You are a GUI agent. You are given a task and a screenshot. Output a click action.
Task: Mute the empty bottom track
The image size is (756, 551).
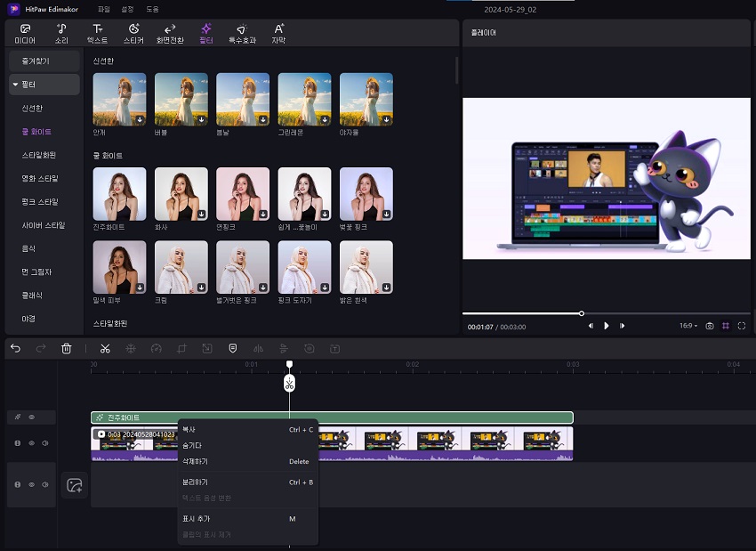coord(44,484)
